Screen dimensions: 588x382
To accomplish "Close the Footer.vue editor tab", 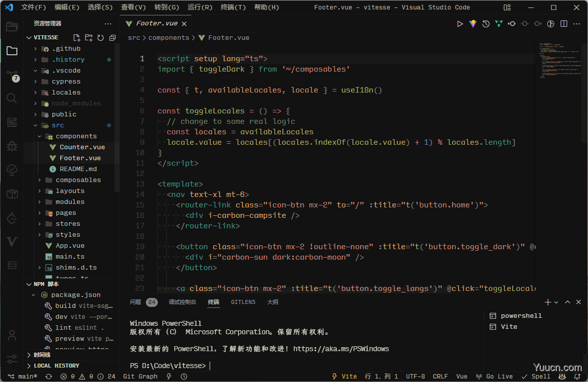I will (x=184, y=23).
